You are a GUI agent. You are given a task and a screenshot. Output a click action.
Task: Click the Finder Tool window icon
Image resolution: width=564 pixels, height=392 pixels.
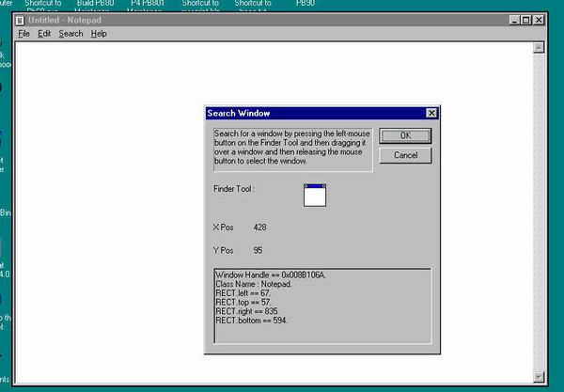coord(315,196)
